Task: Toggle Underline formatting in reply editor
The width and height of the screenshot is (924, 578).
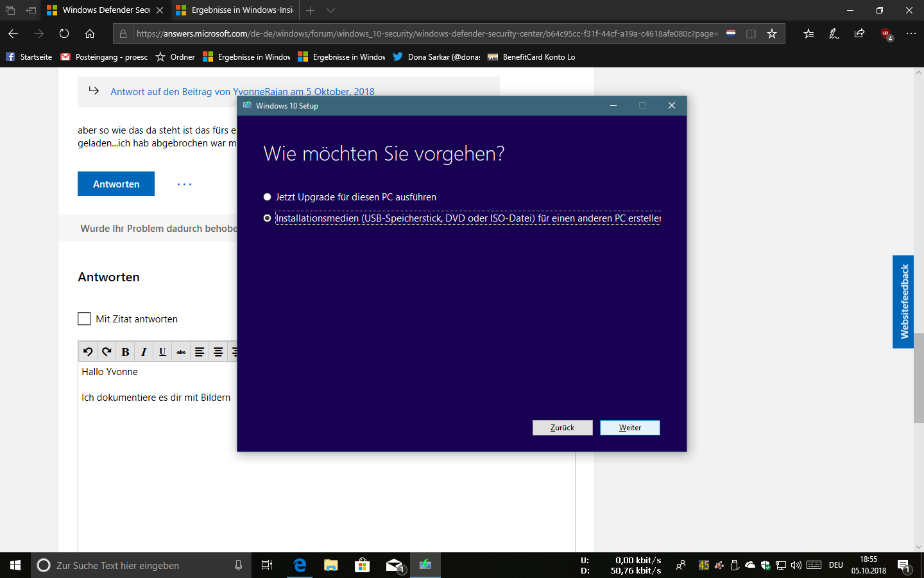Action: click(x=162, y=351)
